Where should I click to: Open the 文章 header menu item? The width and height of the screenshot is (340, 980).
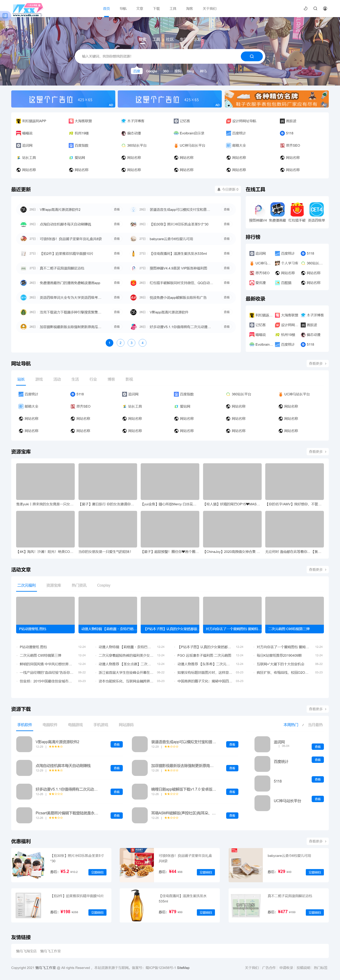pyautogui.click(x=140, y=8)
